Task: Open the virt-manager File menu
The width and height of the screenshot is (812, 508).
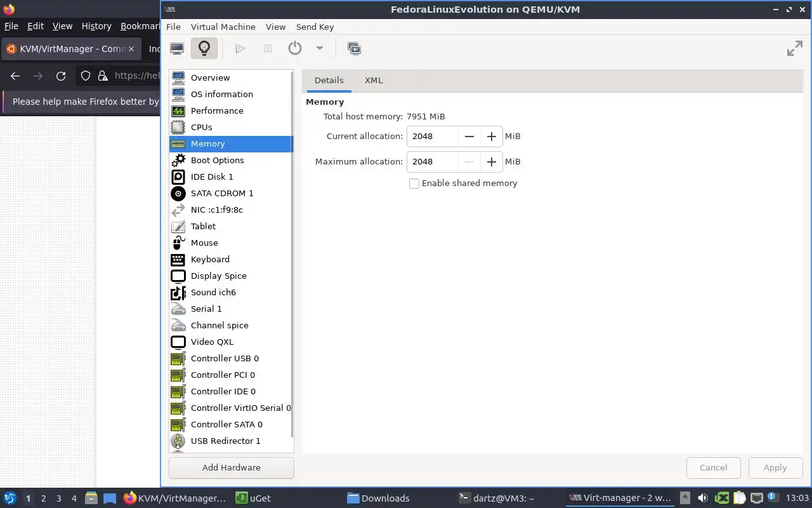Action: point(173,27)
